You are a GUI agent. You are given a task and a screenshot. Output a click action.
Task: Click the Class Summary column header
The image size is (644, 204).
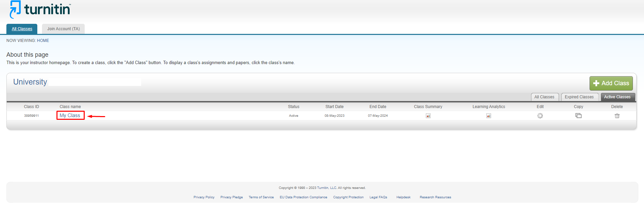coord(428,107)
